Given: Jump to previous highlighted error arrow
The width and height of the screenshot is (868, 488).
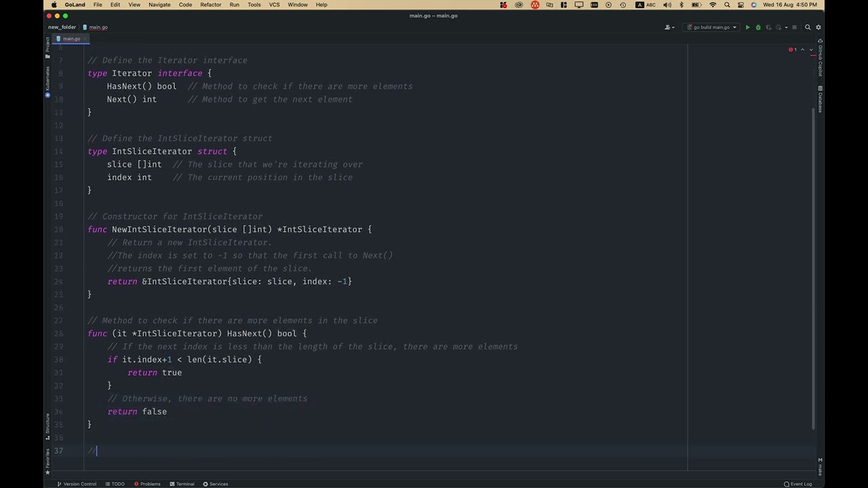Looking at the screenshot, I should (803, 49).
